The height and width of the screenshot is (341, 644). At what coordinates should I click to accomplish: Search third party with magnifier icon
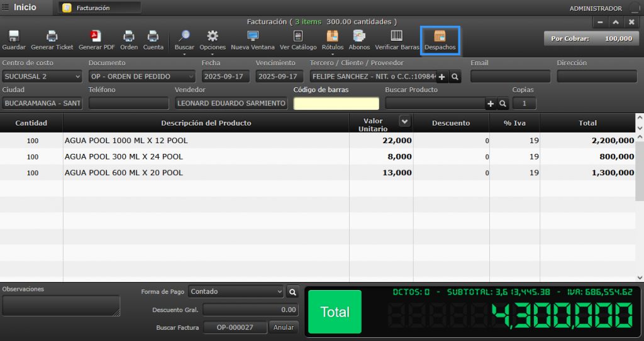pos(455,77)
